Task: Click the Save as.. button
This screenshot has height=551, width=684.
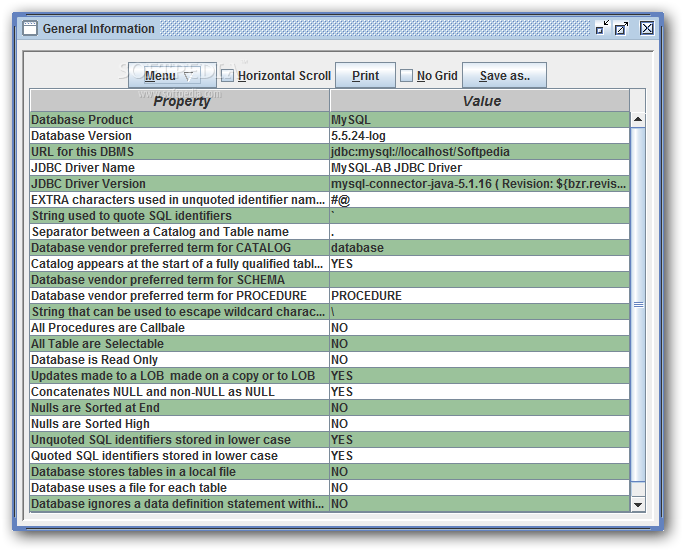Action: tap(504, 75)
